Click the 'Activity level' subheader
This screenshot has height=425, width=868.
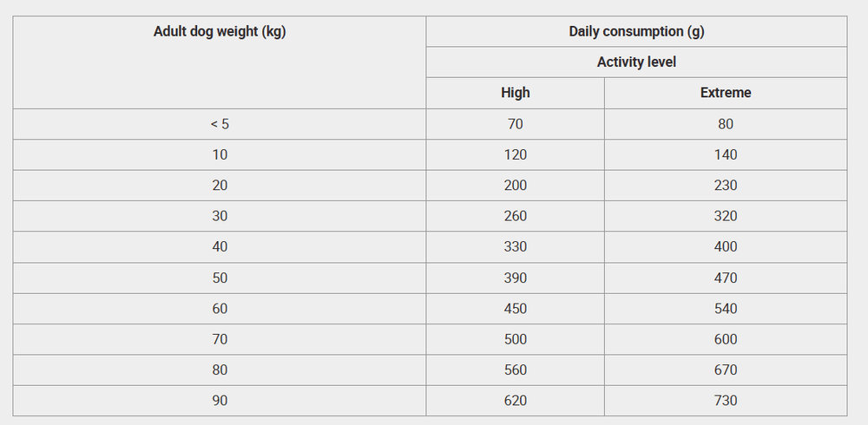tap(636, 62)
